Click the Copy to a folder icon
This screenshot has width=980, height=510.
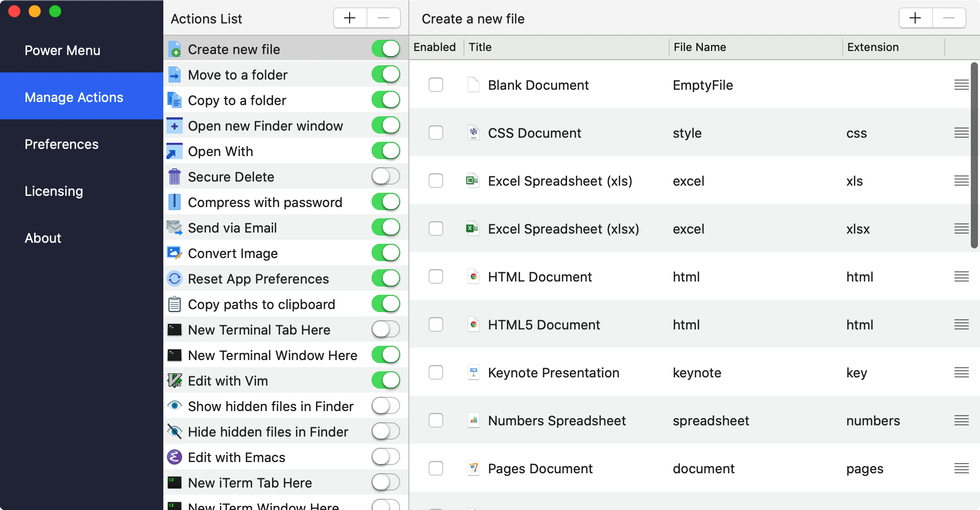pos(175,100)
